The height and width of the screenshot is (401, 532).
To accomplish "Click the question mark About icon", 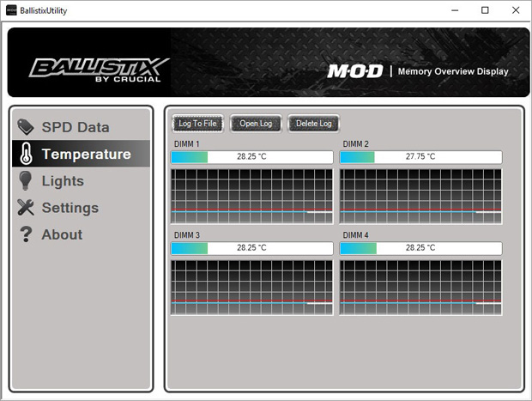I will tap(26, 234).
